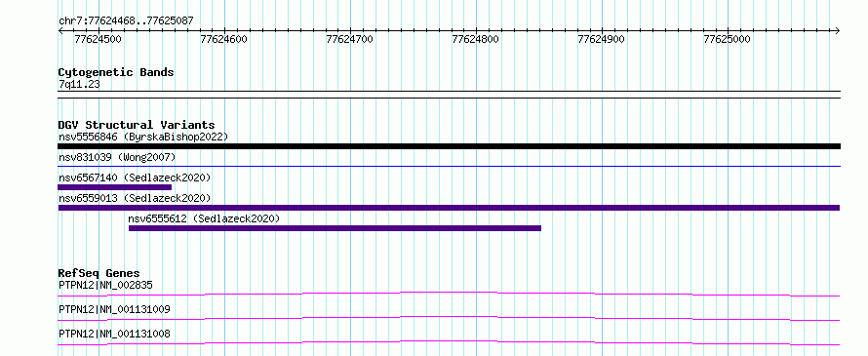
Task: Open the nsv6559013 (Sedlazeck2020) label
Action: coord(135,198)
